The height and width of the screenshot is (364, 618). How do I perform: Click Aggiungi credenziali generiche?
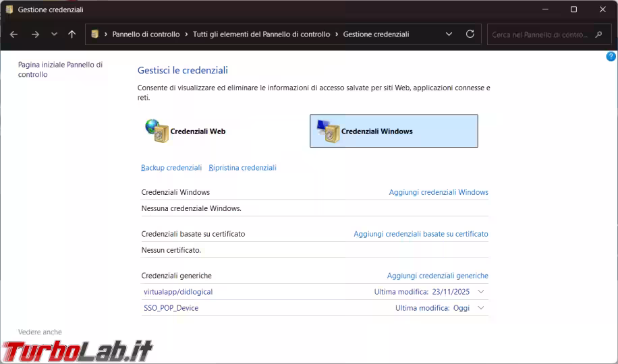[437, 276]
